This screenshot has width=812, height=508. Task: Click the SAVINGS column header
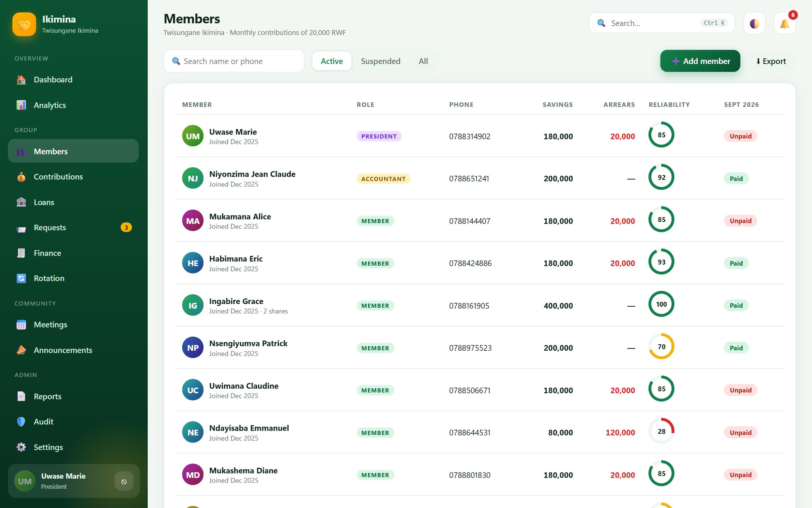[557, 105]
